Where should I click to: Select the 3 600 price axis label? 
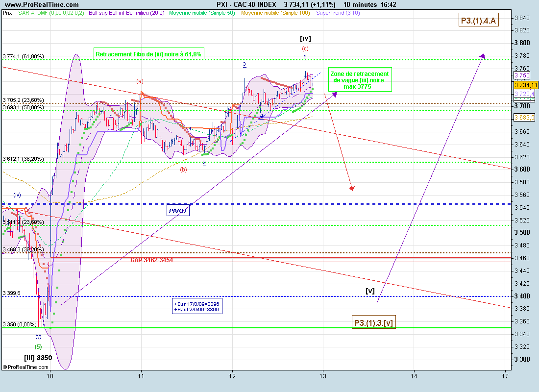point(522,169)
